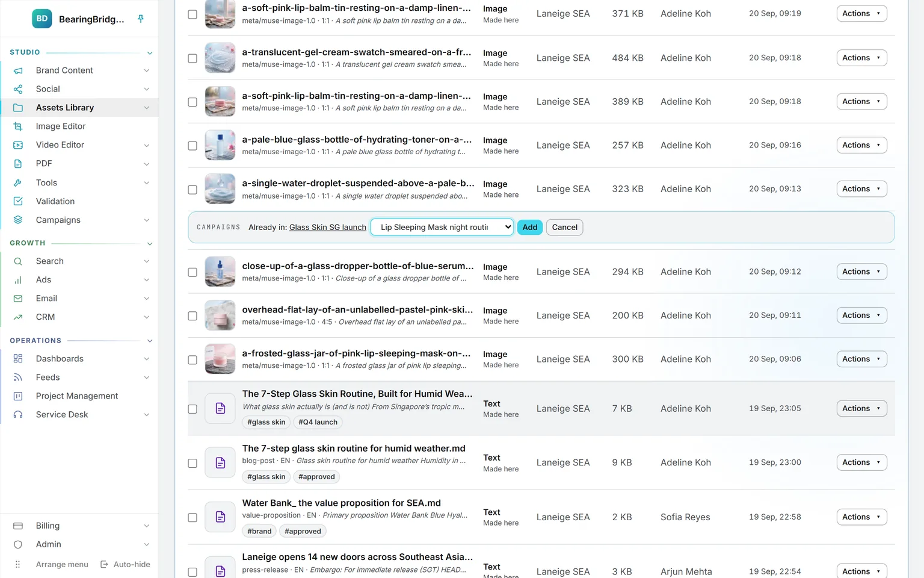Click the pin icon beside BearingBridge
The image size is (924, 578).
(x=141, y=19)
